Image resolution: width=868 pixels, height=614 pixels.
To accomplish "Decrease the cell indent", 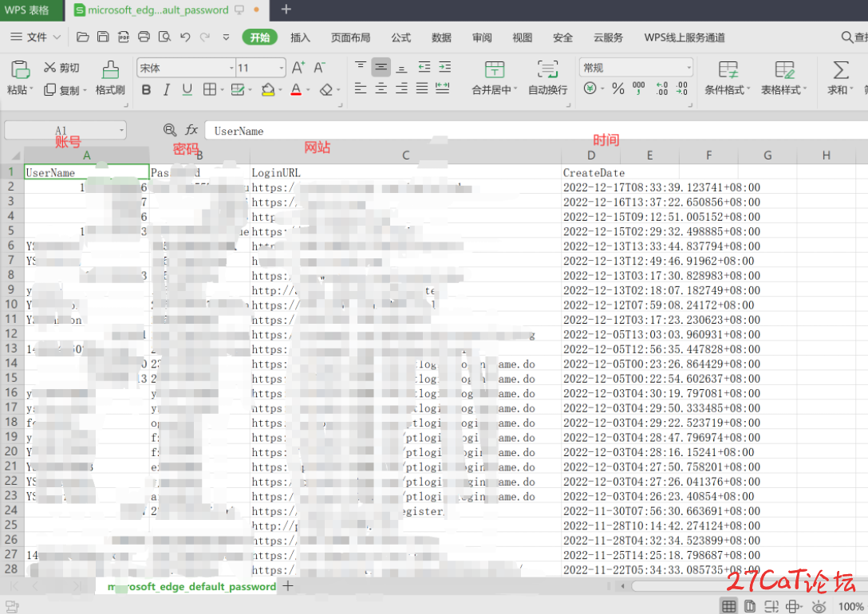I will coord(424,68).
